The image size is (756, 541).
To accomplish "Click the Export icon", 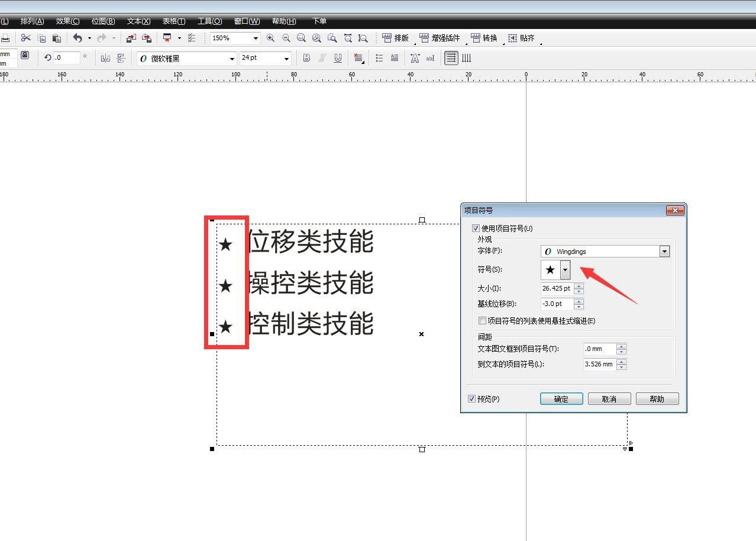I will point(147,38).
